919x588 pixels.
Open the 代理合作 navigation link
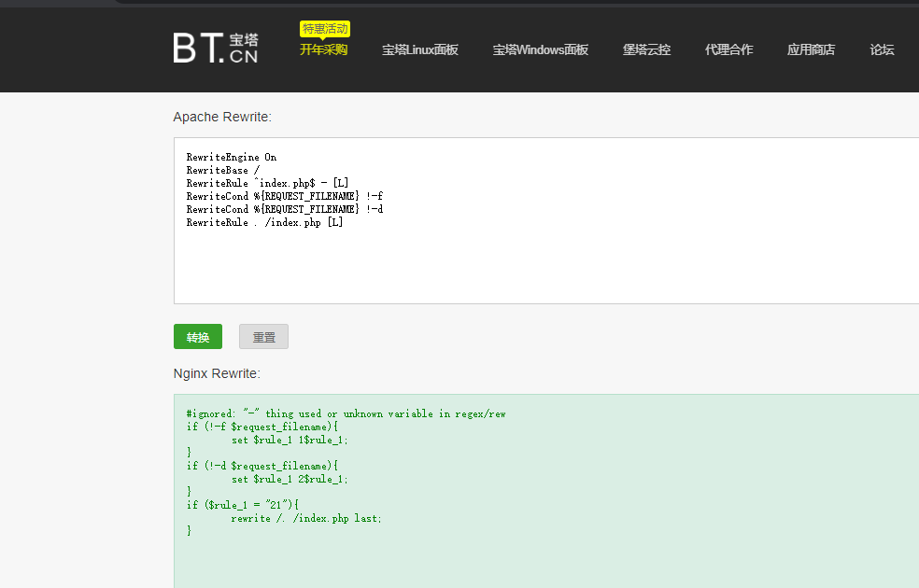click(728, 50)
